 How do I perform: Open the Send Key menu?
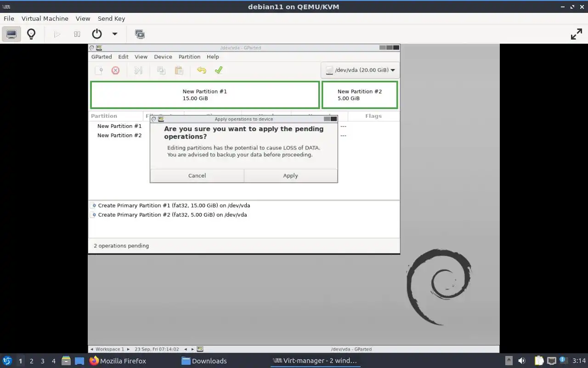coord(111,18)
